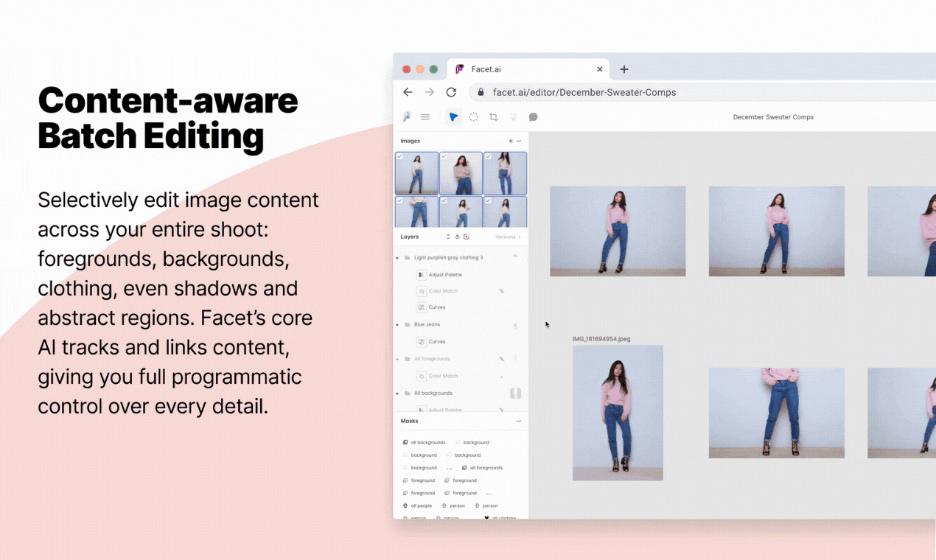Expand the ellipsis after foreground masks
This screenshot has height=560, width=936.
(x=489, y=493)
